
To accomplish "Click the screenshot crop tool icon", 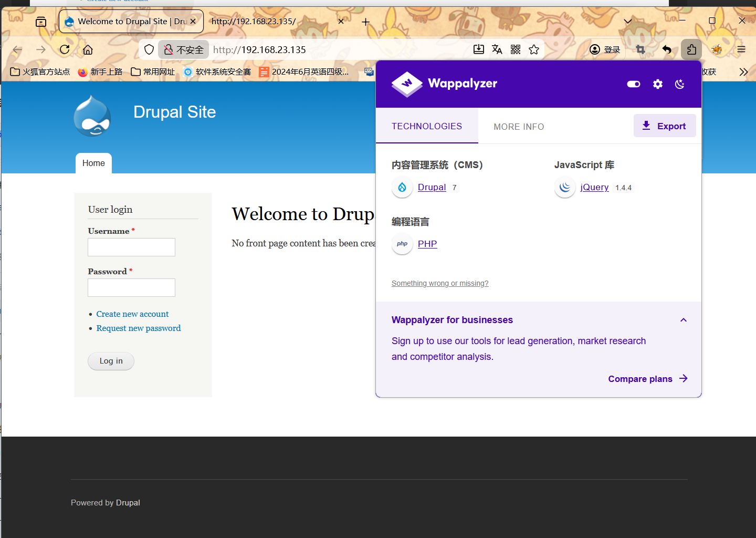I will (640, 50).
